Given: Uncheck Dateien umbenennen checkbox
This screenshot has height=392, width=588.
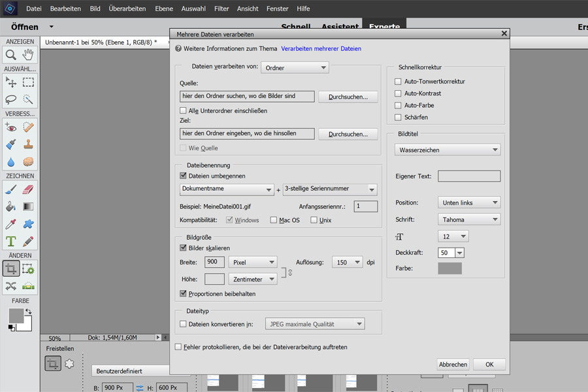Looking at the screenshot, I should coord(184,176).
